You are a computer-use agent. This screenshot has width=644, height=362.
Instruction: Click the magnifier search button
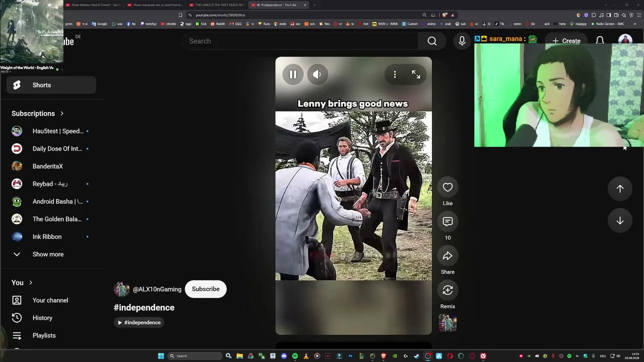coord(432,41)
